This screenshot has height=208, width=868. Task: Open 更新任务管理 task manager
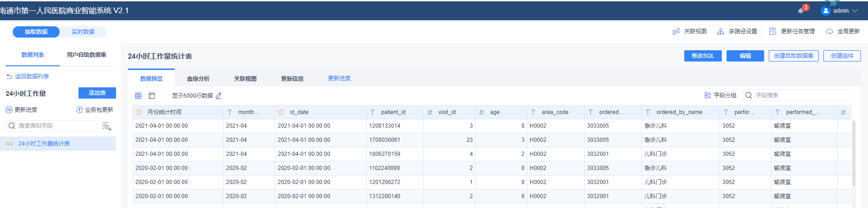pos(792,31)
